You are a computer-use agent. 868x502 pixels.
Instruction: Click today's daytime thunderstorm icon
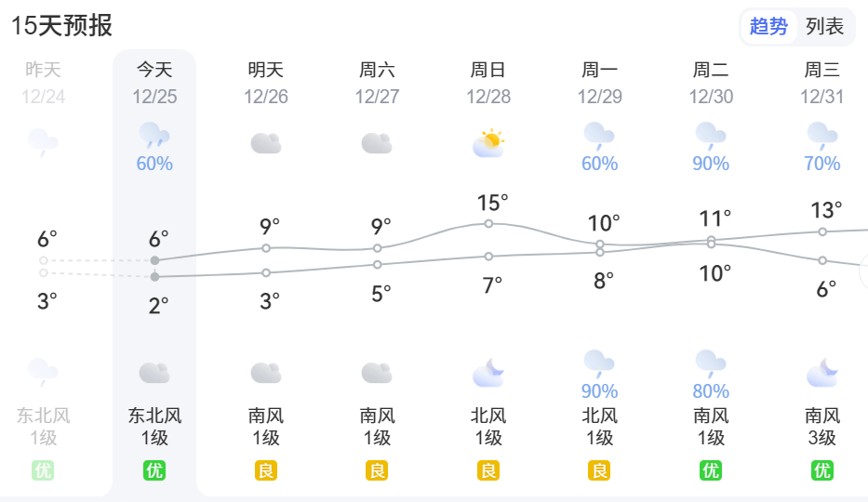pos(154,136)
